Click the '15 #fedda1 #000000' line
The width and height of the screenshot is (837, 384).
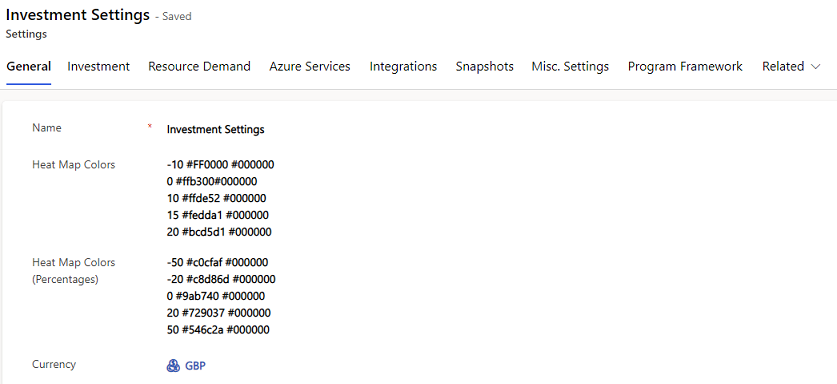[217, 215]
